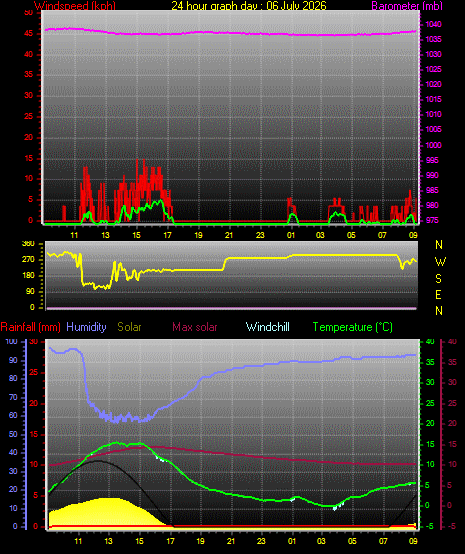
Task: Click the 24 hour graph day title
Action: pyautogui.click(x=249, y=5)
